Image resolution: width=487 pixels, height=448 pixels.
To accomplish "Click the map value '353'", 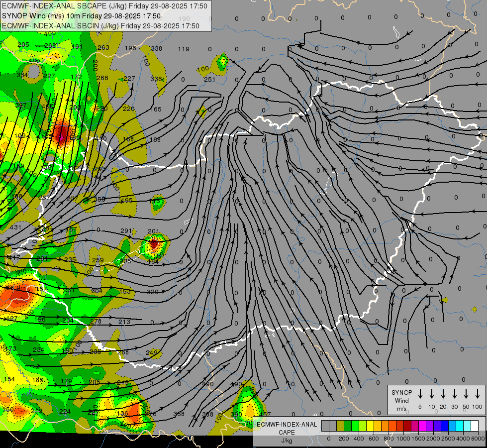I will [99, 199].
